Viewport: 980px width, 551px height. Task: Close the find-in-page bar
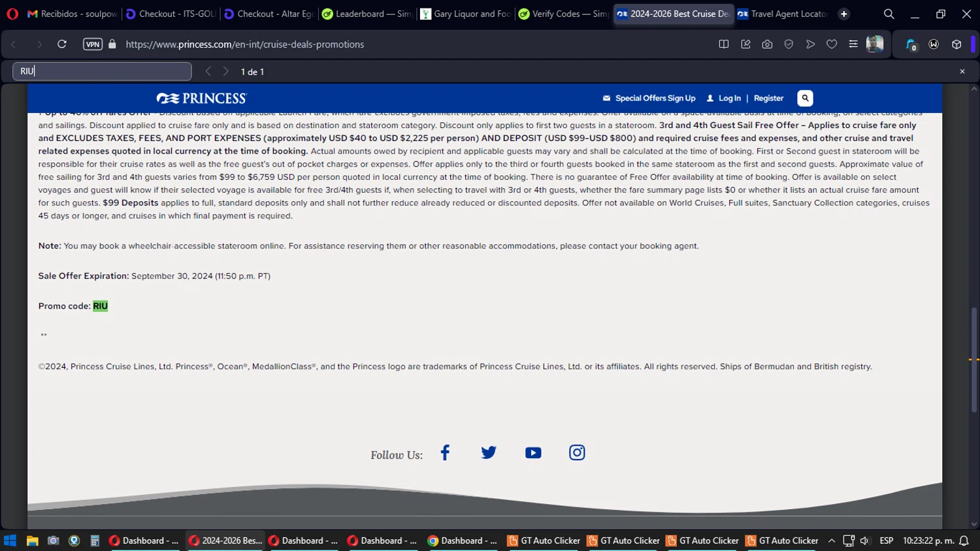pyautogui.click(x=962, y=71)
